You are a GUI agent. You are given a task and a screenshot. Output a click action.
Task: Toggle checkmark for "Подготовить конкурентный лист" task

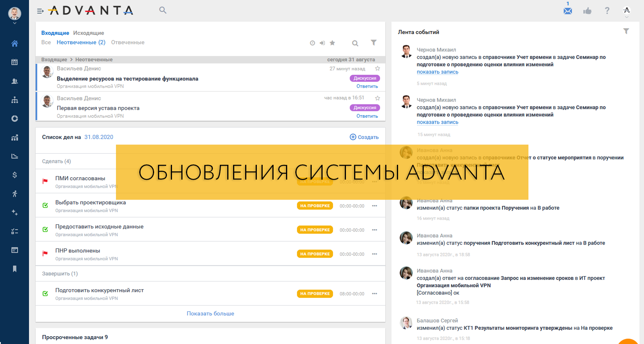[x=45, y=293]
